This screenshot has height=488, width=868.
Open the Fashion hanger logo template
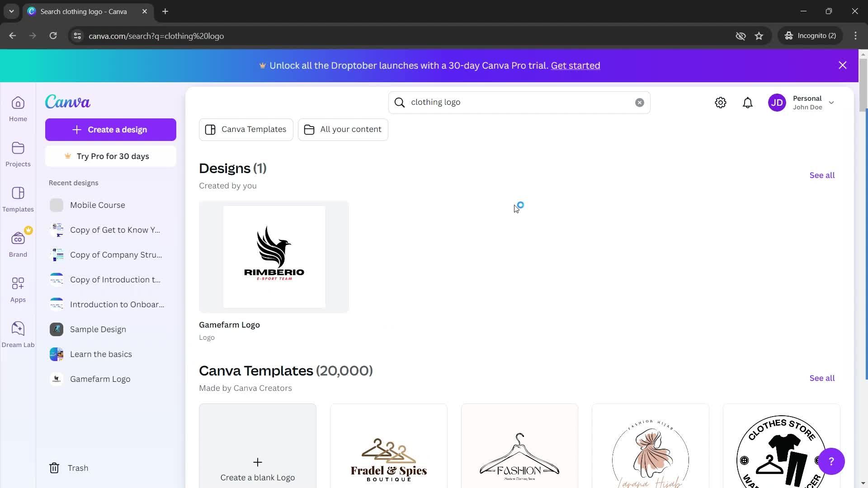pos(519,446)
